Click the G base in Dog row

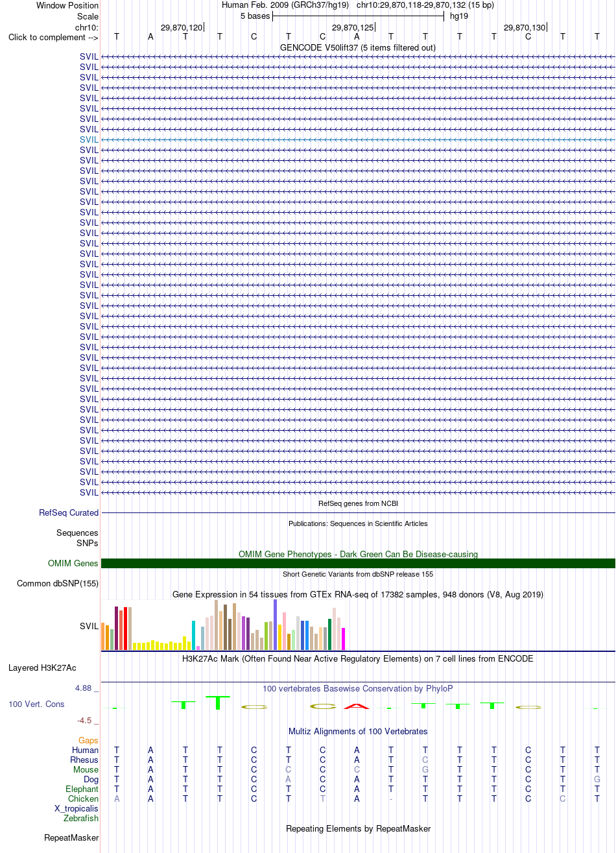597,779
